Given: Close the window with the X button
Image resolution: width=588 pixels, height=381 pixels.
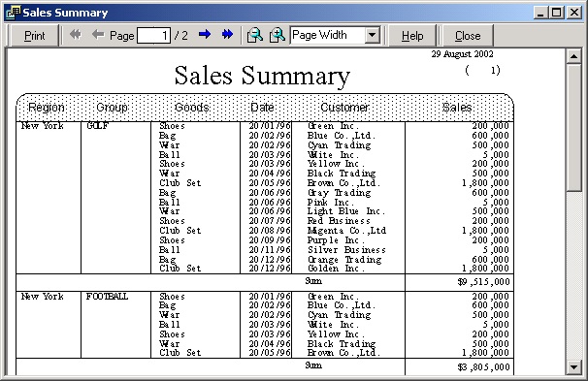Looking at the screenshot, I should point(574,13).
